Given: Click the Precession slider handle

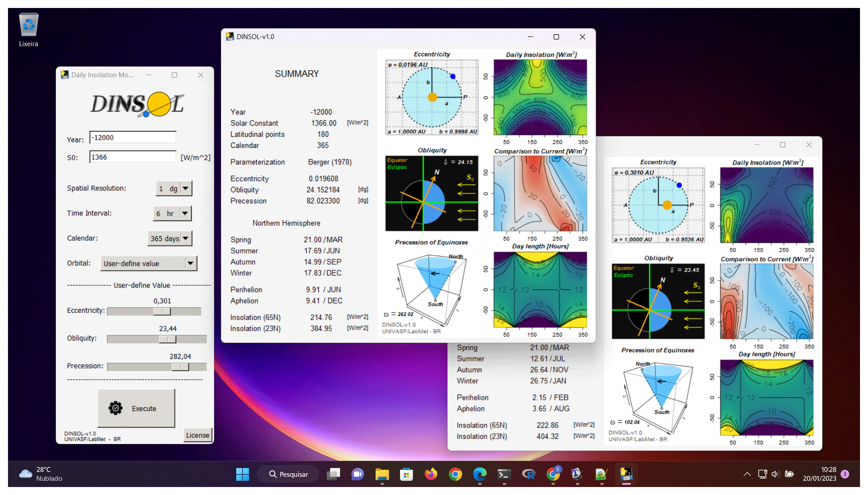Looking at the screenshot, I should coord(180,367).
